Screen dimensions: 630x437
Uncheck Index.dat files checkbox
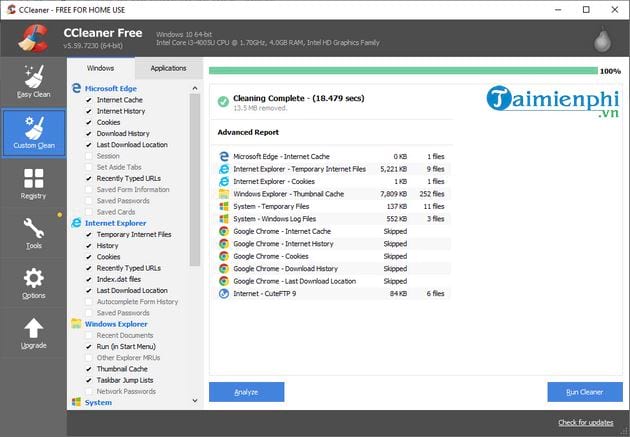click(x=89, y=279)
